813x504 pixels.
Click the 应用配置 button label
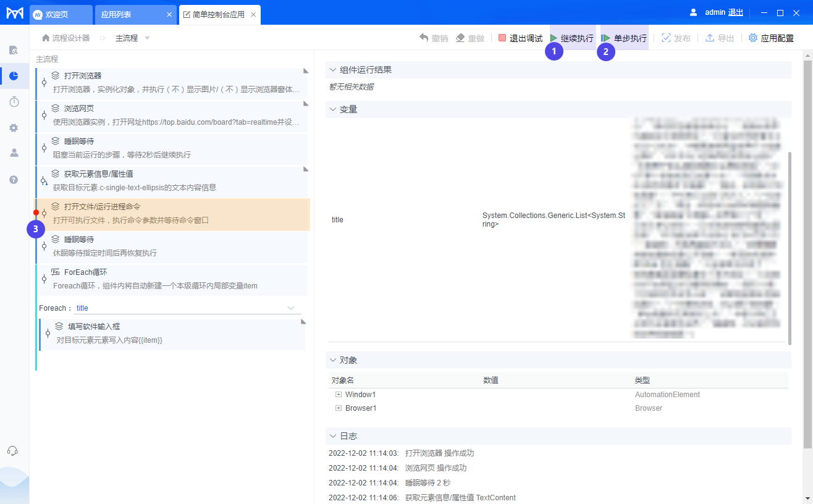point(777,38)
